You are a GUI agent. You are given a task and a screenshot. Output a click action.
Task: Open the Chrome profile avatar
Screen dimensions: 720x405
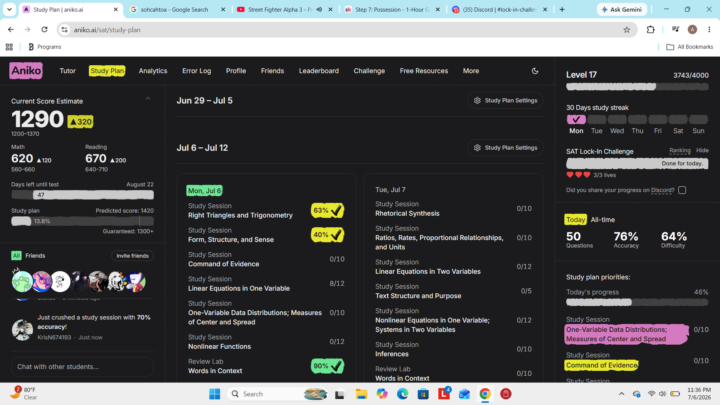click(692, 30)
